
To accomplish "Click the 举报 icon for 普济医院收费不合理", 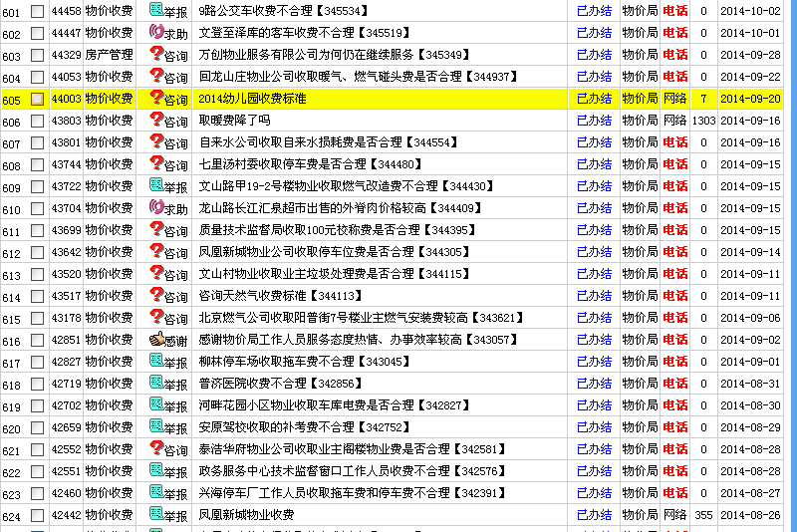I will coord(156,383).
